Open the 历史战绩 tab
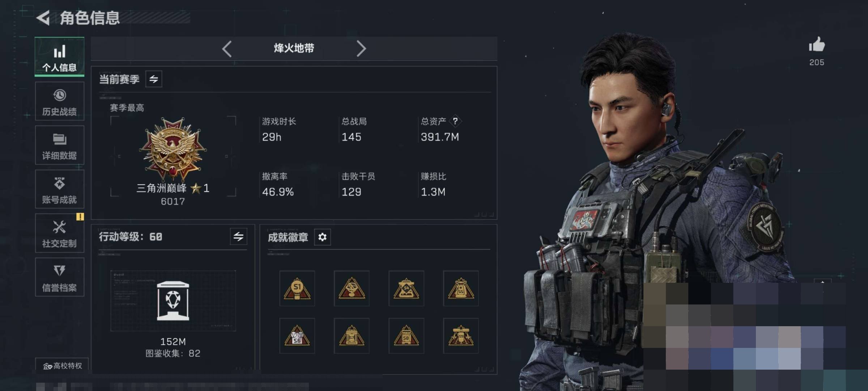 pos(60,101)
